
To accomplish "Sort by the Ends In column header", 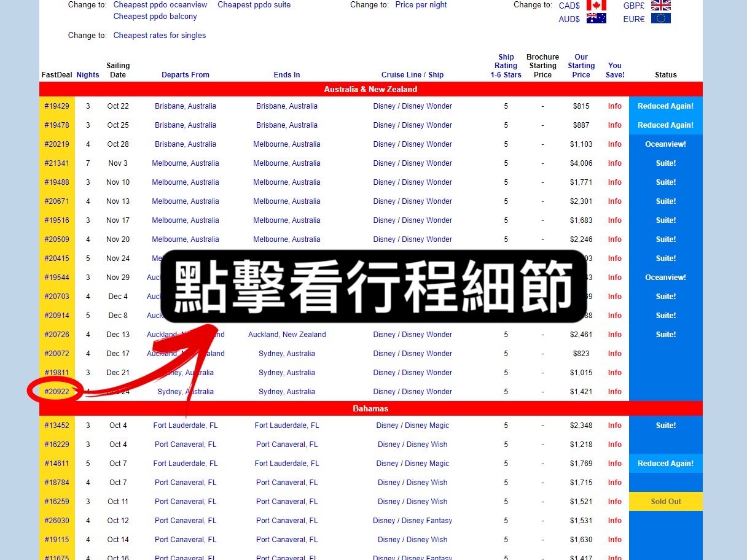I will (x=287, y=75).
